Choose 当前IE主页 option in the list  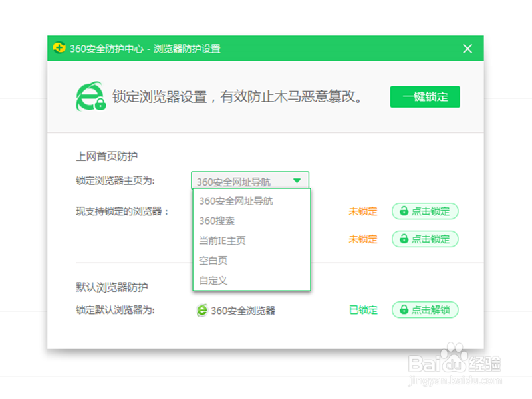pos(251,241)
